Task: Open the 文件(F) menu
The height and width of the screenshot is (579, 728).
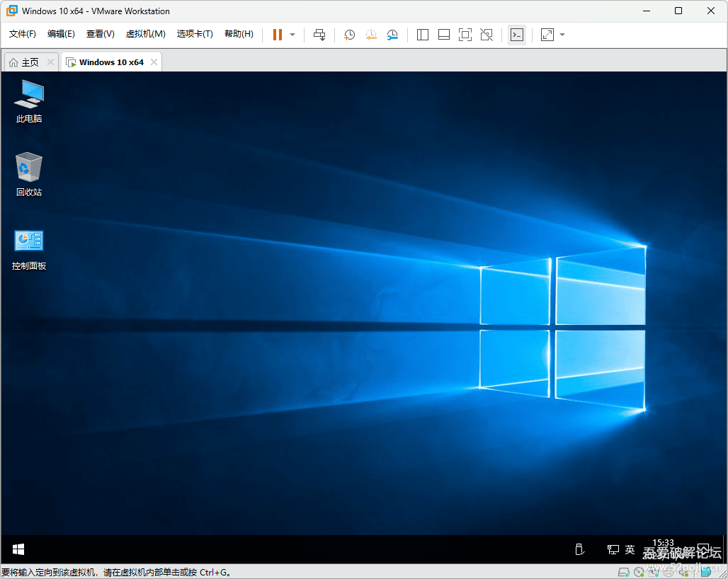Action: click(x=22, y=35)
